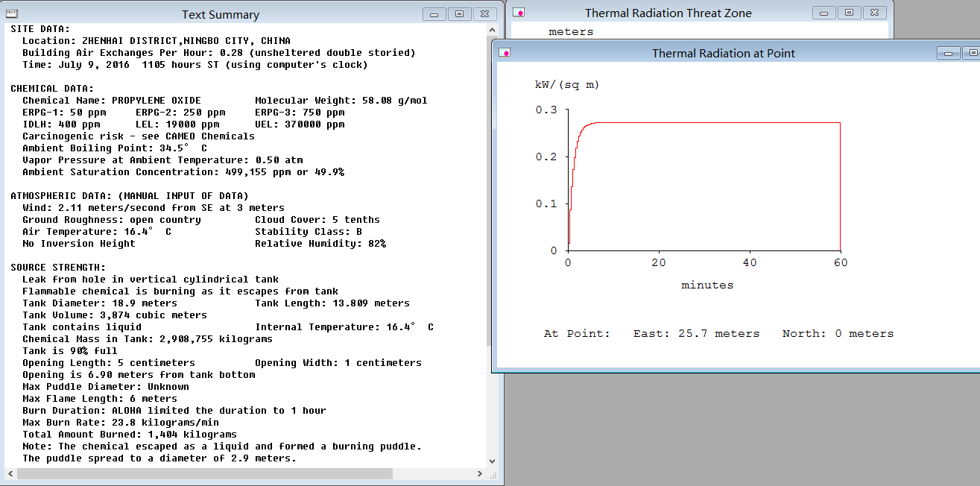The width and height of the screenshot is (980, 486).
Task: Click East: 25.7 meters point label
Action: tap(697, 333)
